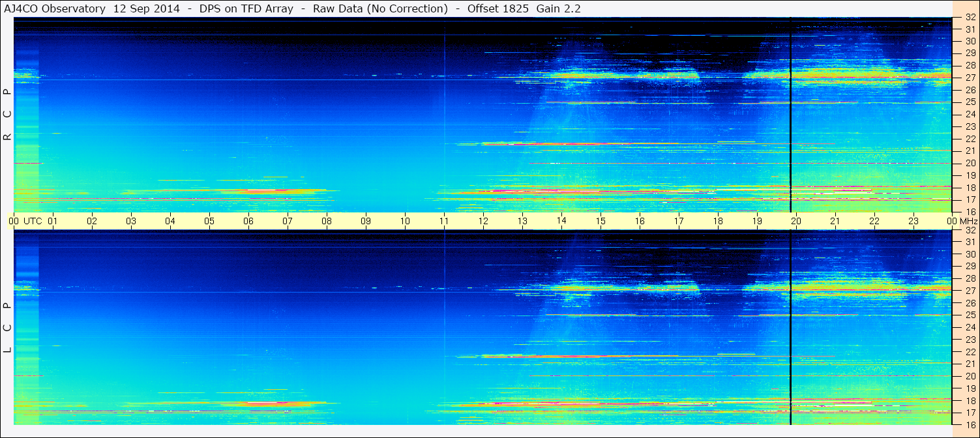The image size is (980, 438).
Task: Click the "Gain 2.2" value in the header
Action: tap(558, 8)
